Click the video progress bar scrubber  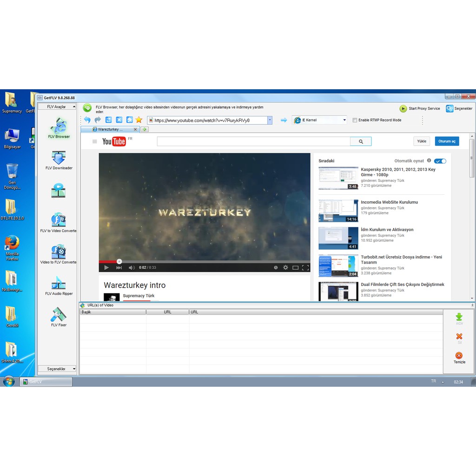click(x=119, y=261)
